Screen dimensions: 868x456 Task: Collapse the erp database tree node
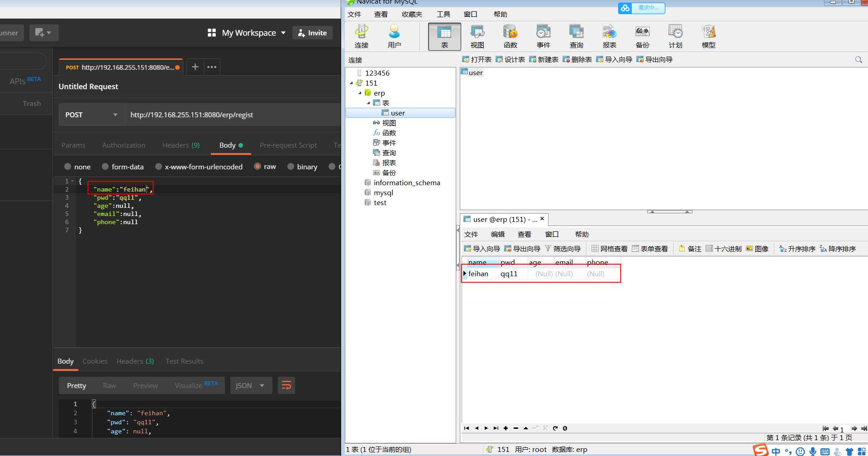(x=360, y=93)
